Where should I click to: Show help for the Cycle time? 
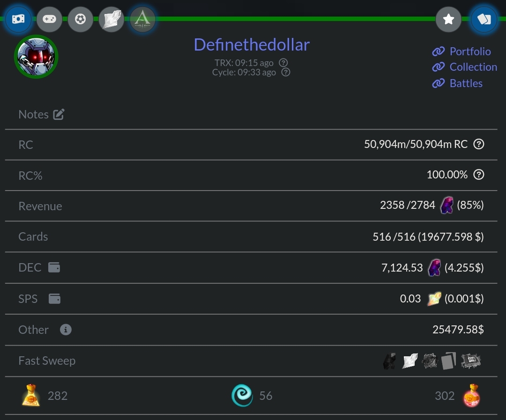(285, 72)
